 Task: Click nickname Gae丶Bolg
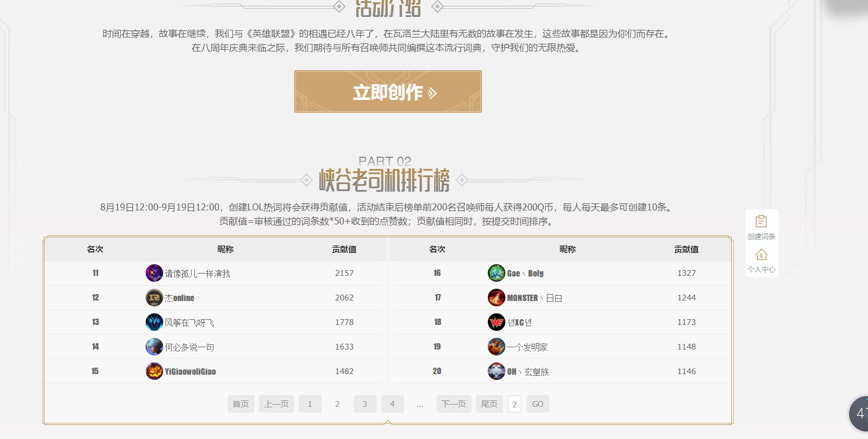click(525, 274)
